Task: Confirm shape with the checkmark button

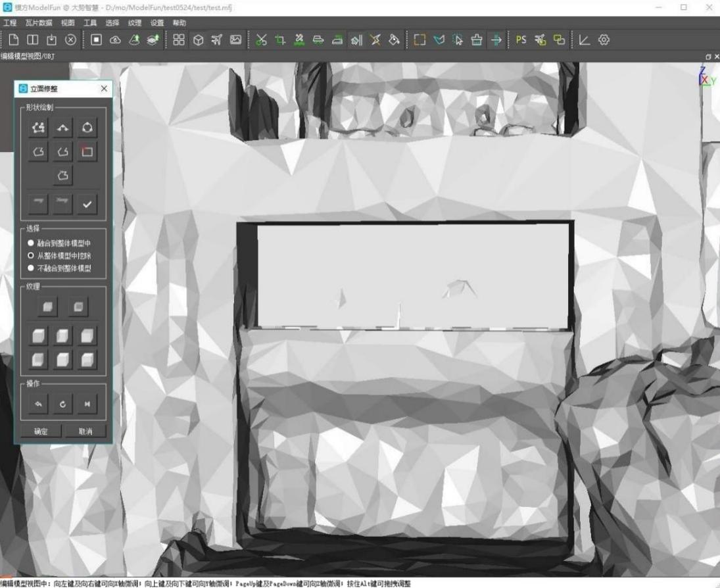Action: 87,204
